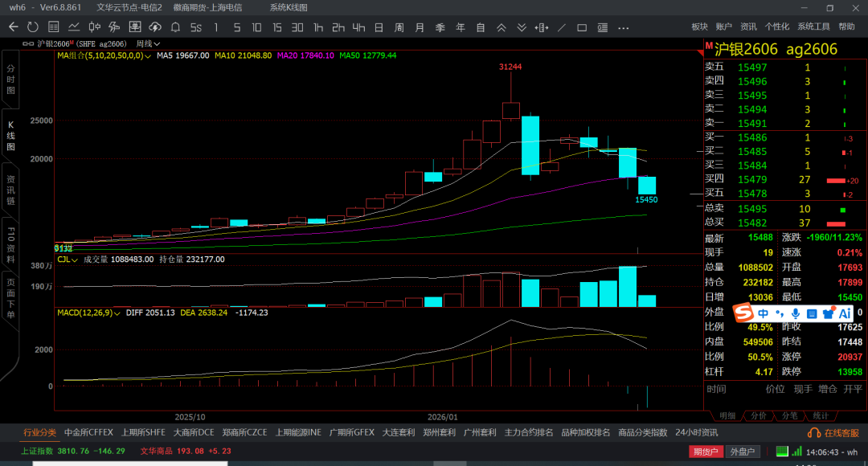Viewport: 868px width, 466px height.
Task: Open more tools via the ellipsis icon
Action: (623, 27)
